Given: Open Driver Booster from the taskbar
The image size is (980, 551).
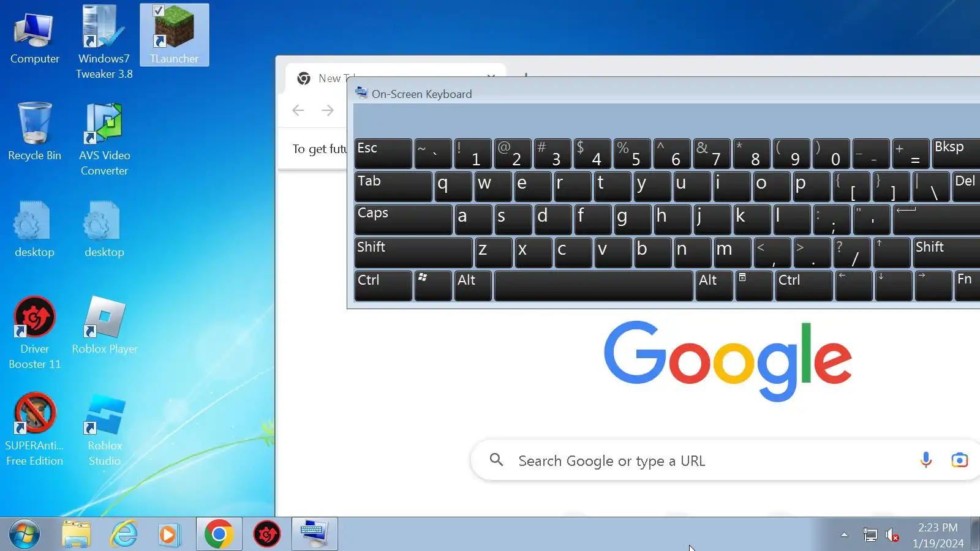Looking at the screenshot, I should pos(267,534).
